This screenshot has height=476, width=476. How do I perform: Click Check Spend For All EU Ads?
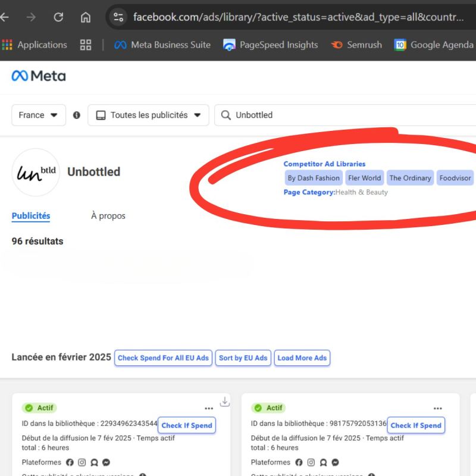163,358
